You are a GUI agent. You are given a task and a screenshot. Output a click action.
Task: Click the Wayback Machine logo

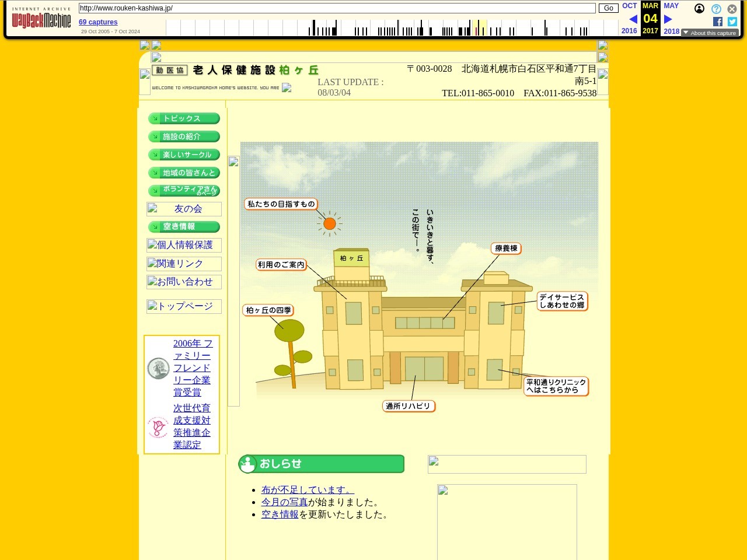(41, 19)
